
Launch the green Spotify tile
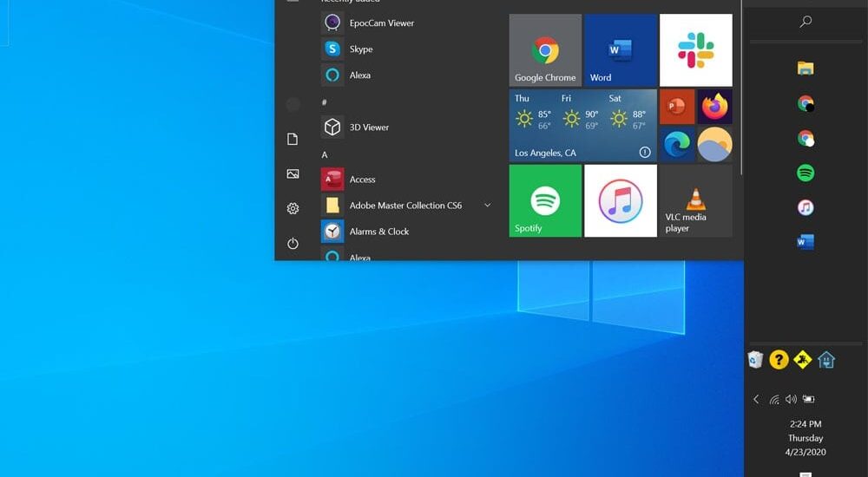click(545, 201)
